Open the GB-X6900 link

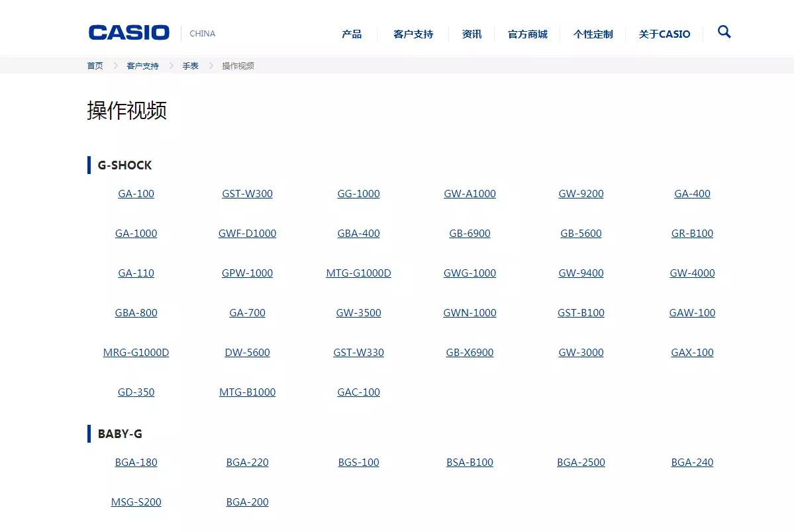pyautogui.click(x=470, y=352)
